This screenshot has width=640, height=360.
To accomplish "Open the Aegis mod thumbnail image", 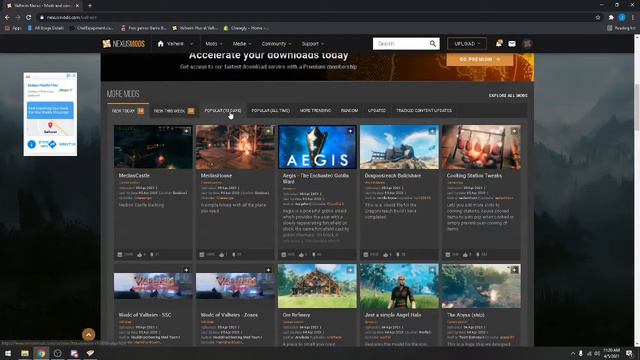I will coord(317,147).
